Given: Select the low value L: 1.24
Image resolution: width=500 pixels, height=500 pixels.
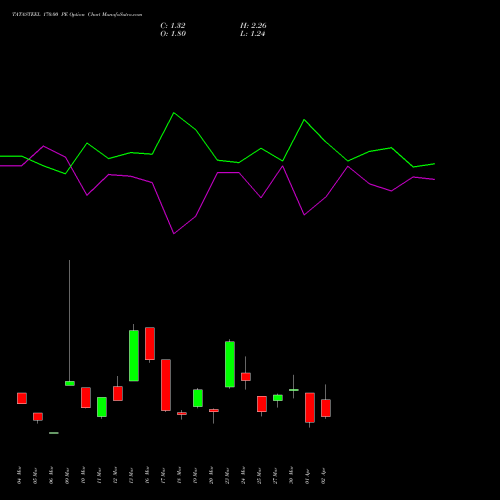Looking at the screenshot, I should pos(252,34).
